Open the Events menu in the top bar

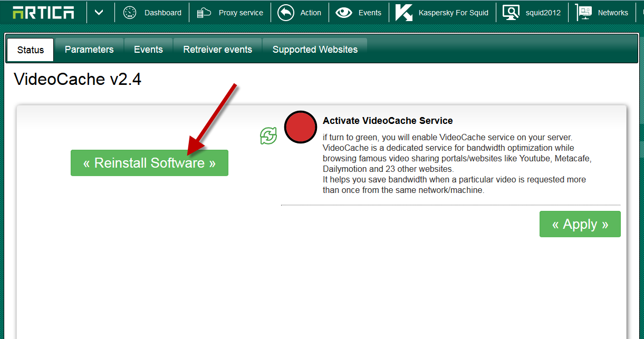tap(370, 13)
